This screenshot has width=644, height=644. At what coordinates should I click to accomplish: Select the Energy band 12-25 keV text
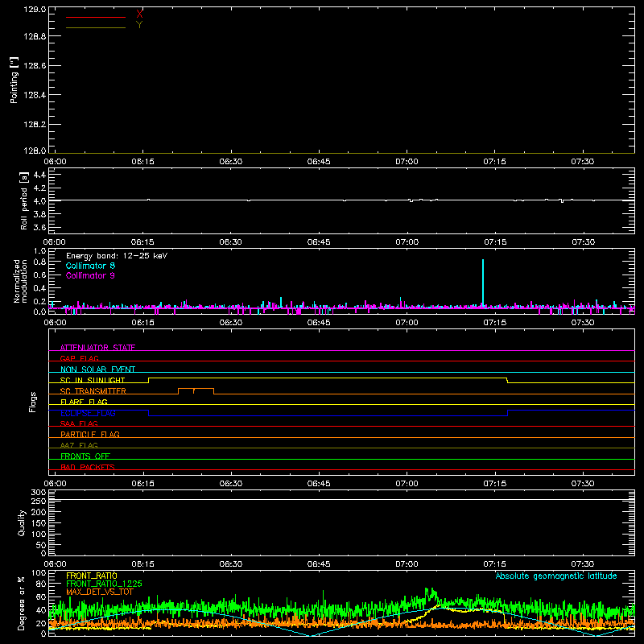117,256
